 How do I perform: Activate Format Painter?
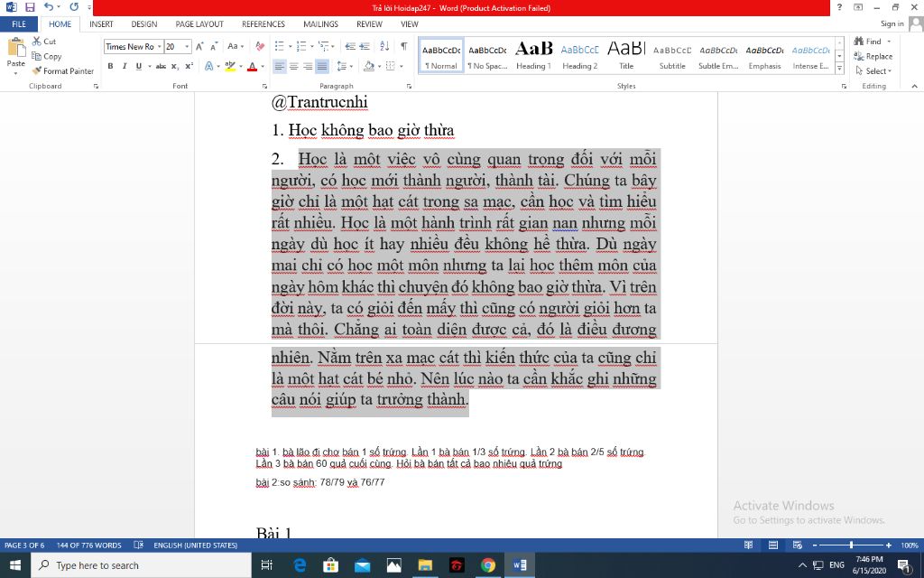(x=63, y=70)
